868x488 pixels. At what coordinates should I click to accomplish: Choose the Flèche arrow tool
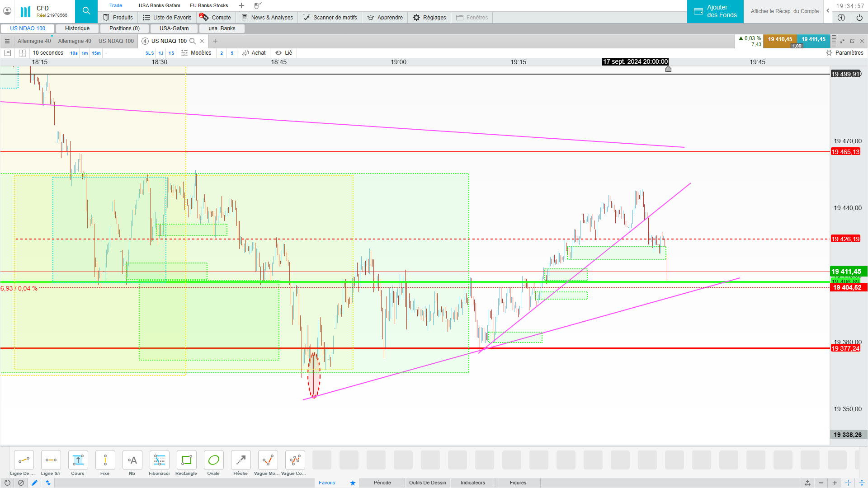click(x=241, y=460)
